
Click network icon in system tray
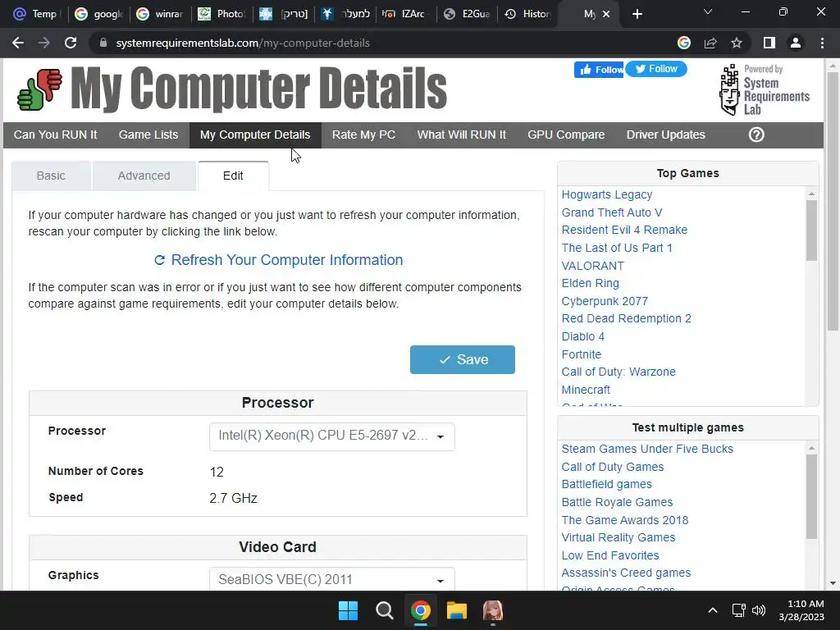(739, 610)
